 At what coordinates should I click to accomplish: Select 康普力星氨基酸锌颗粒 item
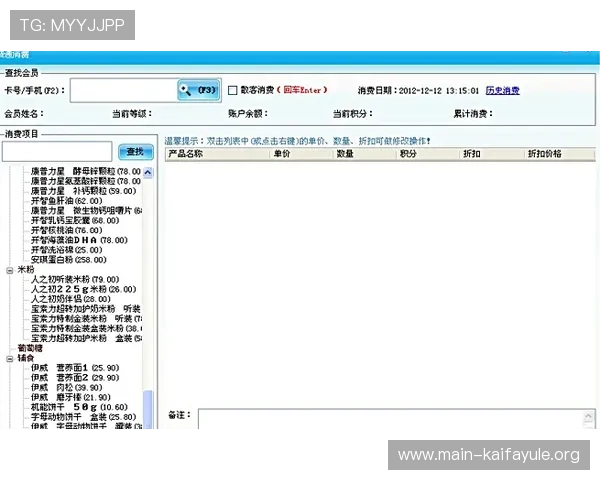pos(86,181)
